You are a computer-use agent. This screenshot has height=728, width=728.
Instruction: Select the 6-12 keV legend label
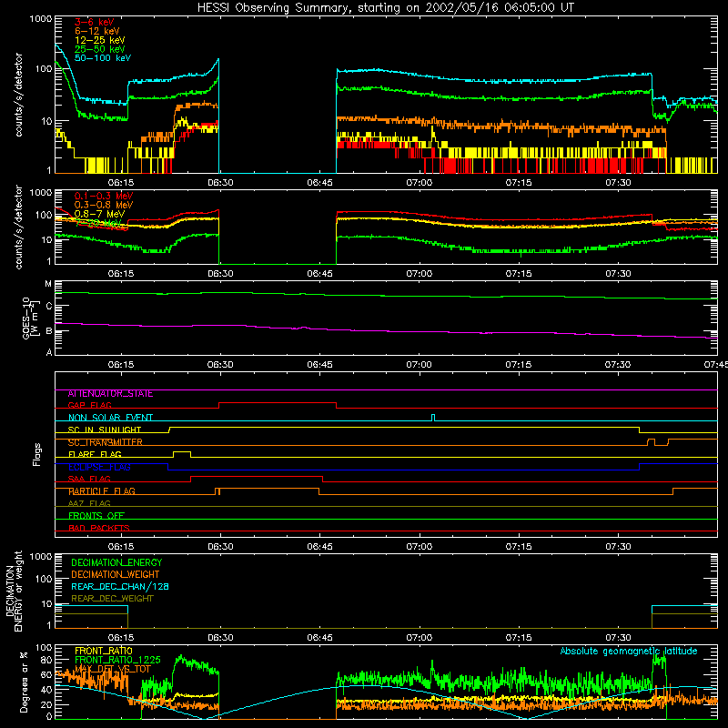(x=97, y=31)
